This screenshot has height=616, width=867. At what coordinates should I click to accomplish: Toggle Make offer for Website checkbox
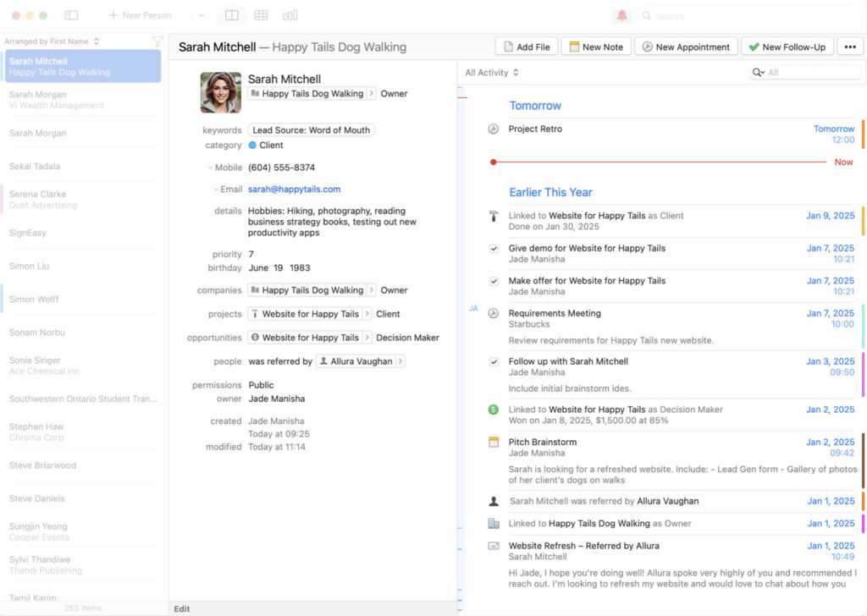click(494, 281)
